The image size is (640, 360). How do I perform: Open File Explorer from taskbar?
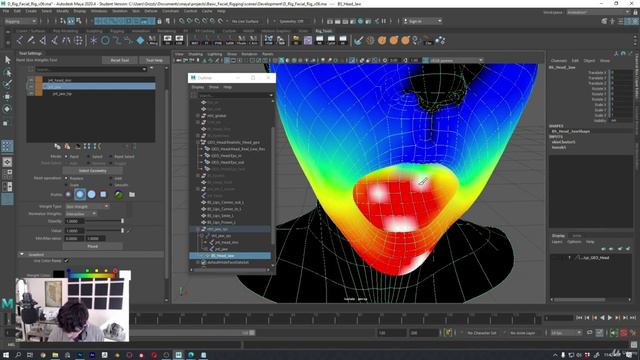click(55, 355)
